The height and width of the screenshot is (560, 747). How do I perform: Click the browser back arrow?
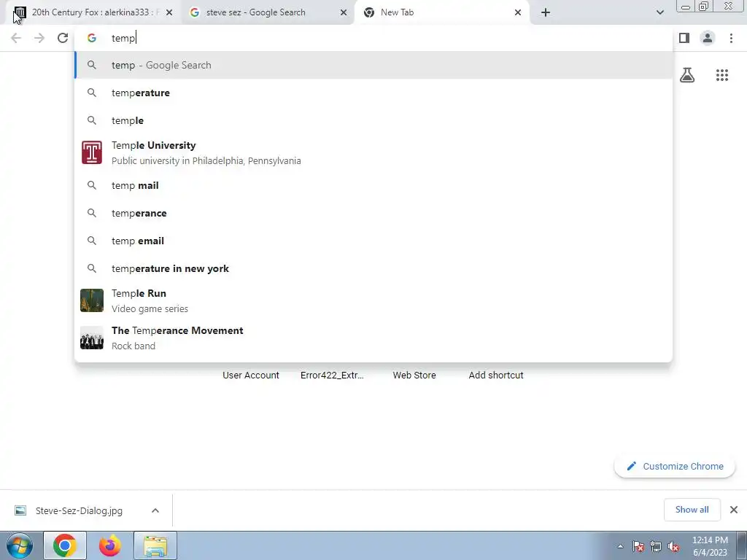click(x=16, y=38)
